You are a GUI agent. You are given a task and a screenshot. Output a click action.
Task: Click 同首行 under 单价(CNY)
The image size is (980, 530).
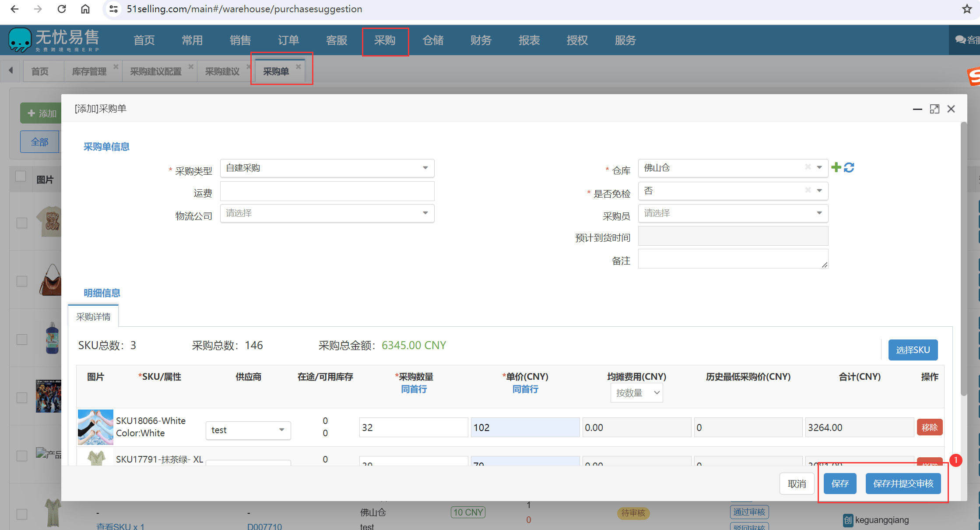(525, 389)
